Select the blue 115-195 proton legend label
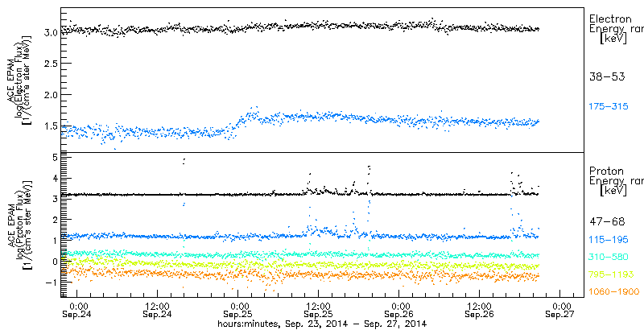The width and height of the screenshot is (644, 330). [609, 239]
